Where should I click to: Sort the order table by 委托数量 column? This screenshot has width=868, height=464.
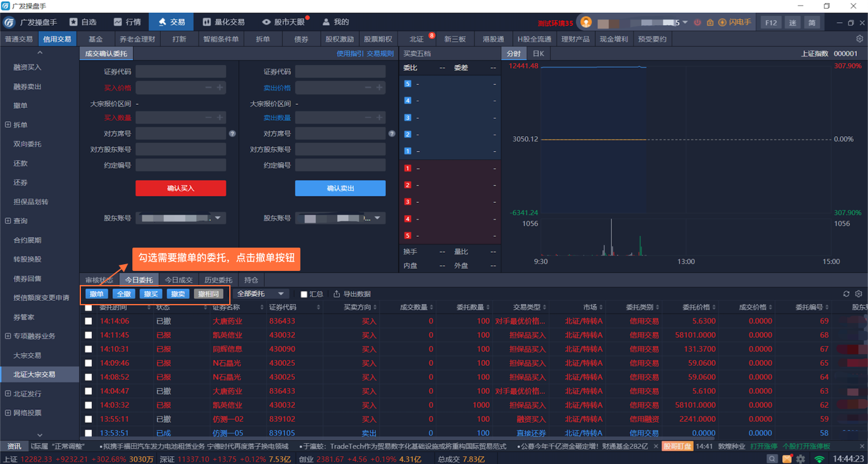(x=473, y=307)
